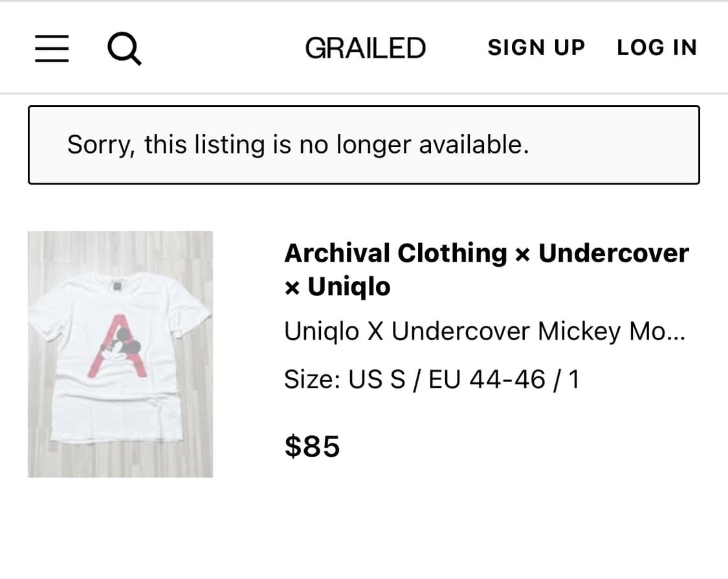Expand the truncated title ellipsis
728x579 pixels.
(x=677, y=333)
